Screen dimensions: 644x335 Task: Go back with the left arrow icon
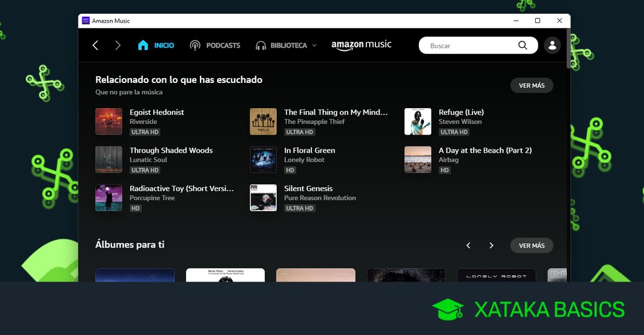[96, 45]
